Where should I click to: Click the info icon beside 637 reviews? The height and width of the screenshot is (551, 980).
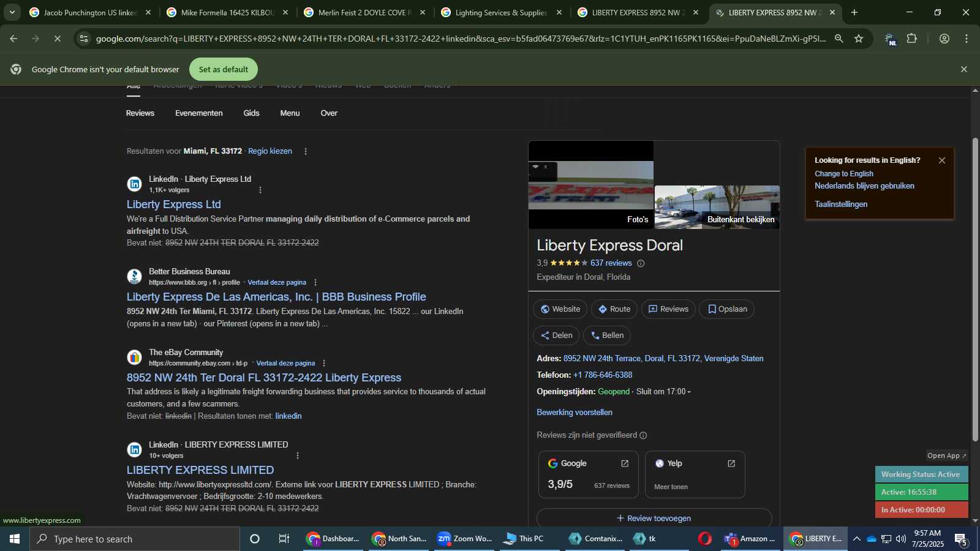[641, 263]
